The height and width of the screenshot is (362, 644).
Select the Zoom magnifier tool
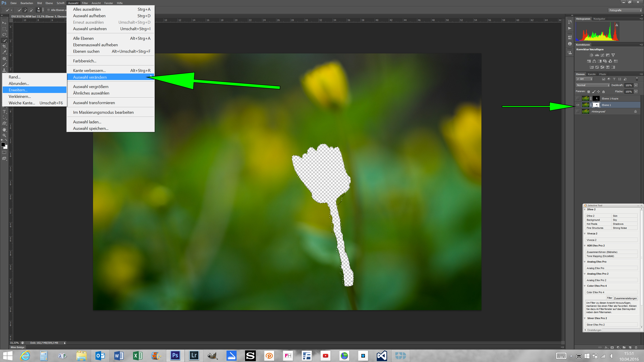[4, 135]
